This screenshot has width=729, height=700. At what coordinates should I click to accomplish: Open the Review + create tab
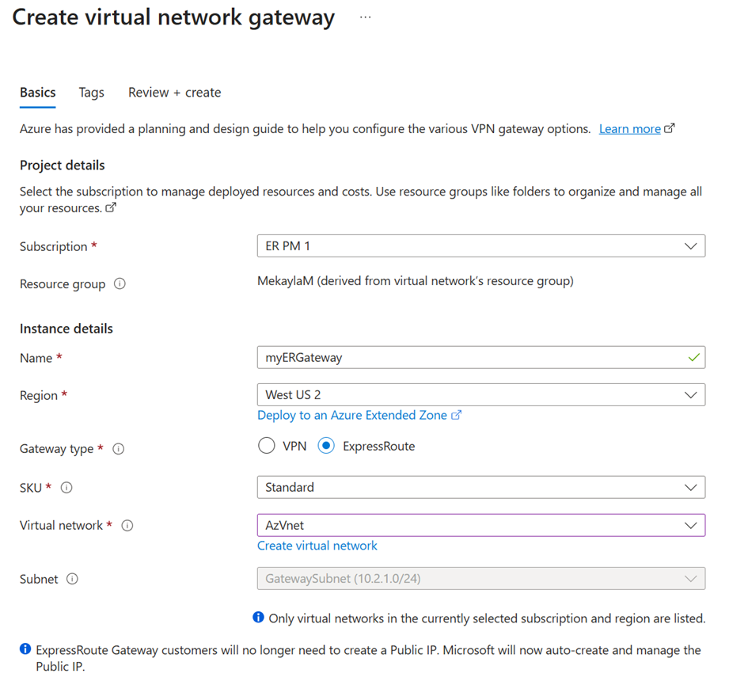tap(173, 93)
